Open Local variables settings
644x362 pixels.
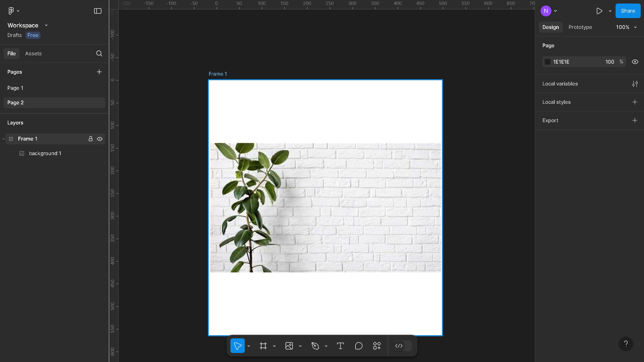tap(635, 84)
